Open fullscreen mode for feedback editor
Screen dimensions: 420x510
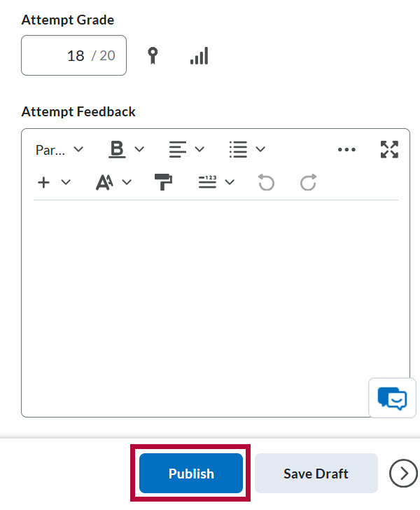tap(389, 150)
